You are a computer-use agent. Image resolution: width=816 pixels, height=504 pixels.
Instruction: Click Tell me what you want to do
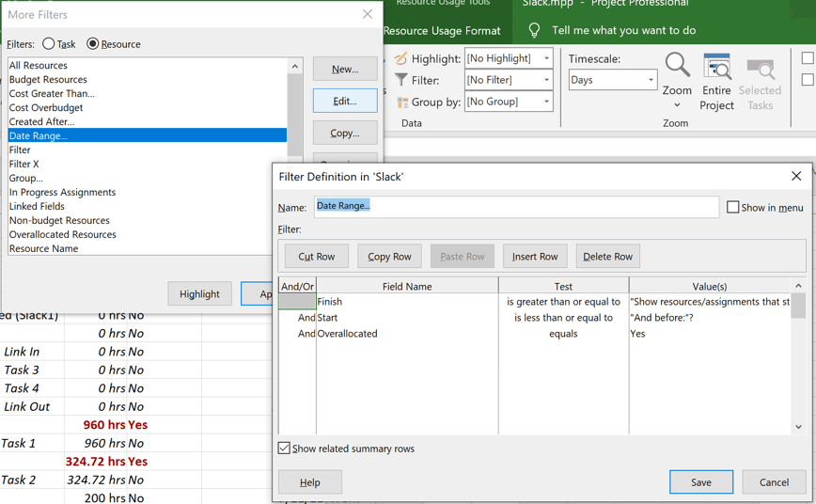pos(623,30)
